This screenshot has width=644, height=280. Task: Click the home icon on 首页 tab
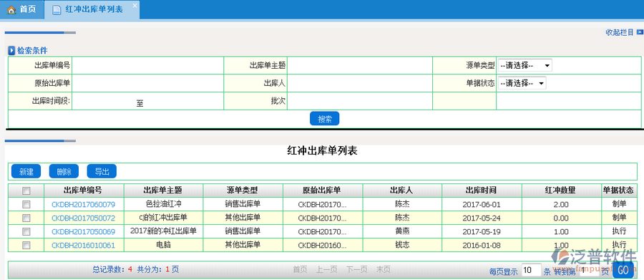tap(11, 9)
